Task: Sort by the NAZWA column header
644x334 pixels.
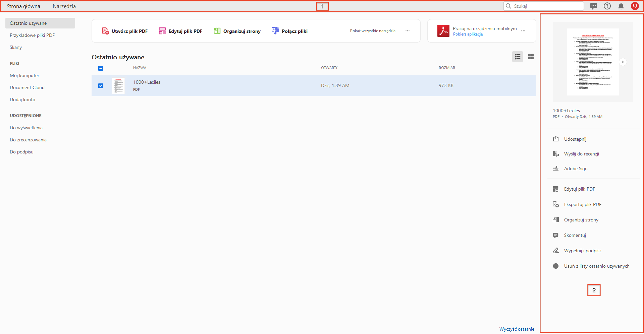Action: 140,68
